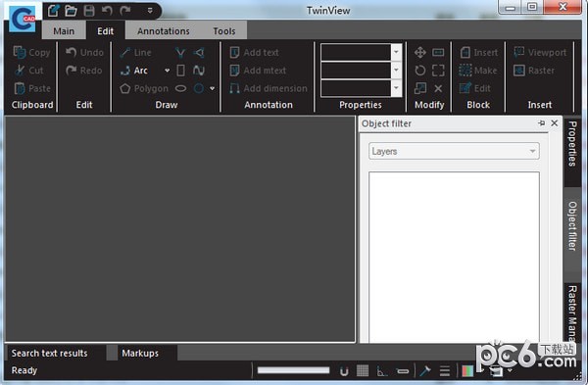Toggle grid display in status bar
This screenshot has height=385, width=588.
point(363,371)
